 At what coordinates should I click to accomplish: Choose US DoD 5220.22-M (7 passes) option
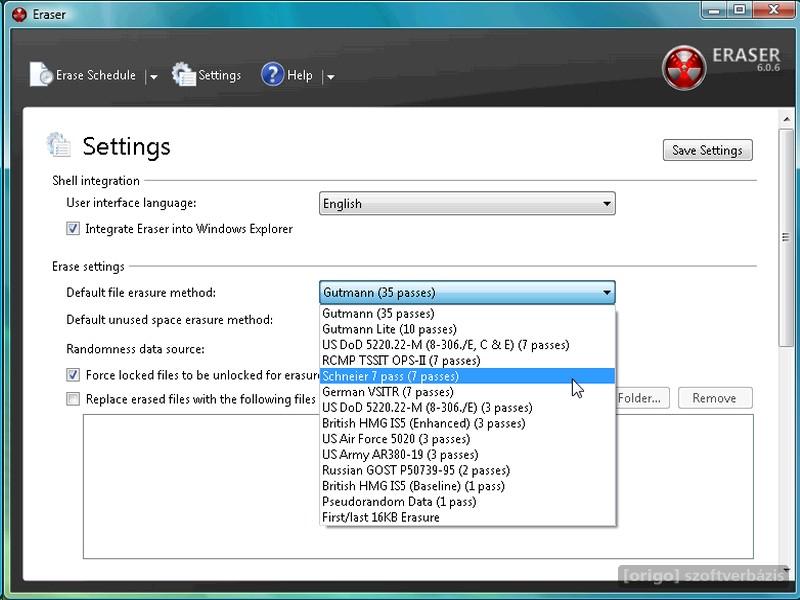[x=467, y=345]
